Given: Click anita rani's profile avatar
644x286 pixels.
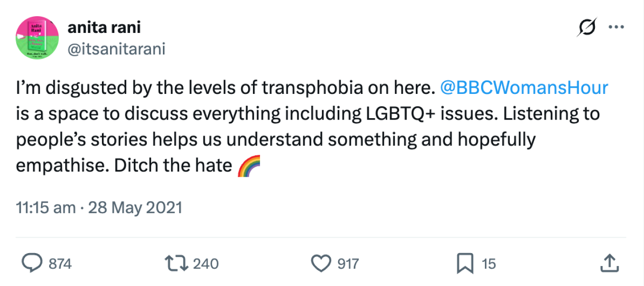Looking at the screenshot, I should [37, 39].
